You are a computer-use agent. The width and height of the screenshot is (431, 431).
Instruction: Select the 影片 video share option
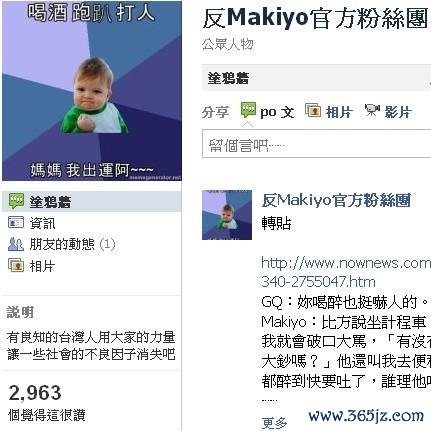coord(398,112)
